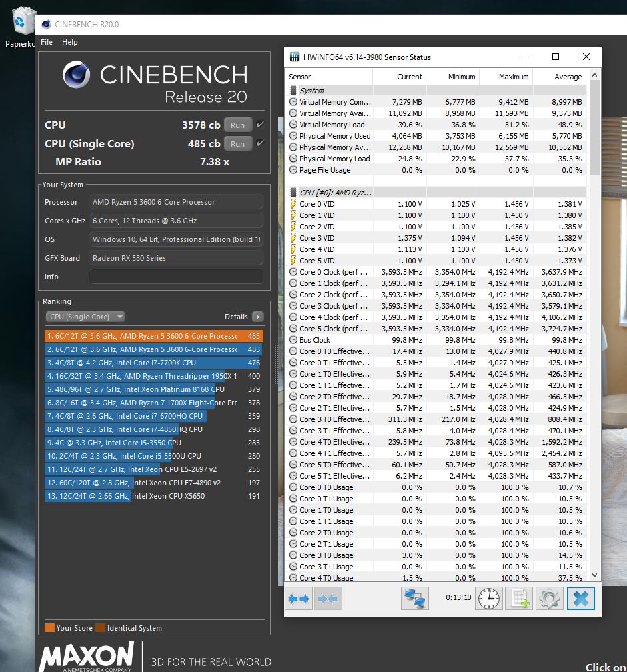Click HWiNFO scrollbar up arrow
627x672 pixels.
594,75
